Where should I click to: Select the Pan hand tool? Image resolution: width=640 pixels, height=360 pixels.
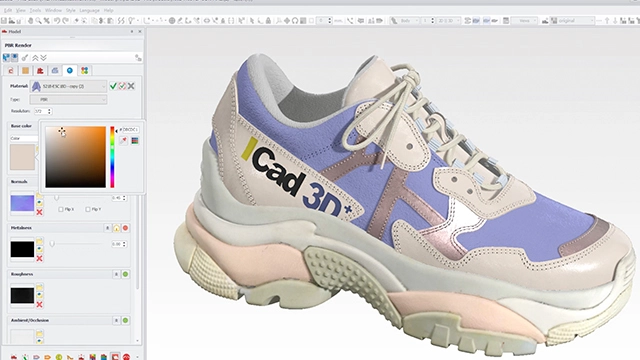31,20
